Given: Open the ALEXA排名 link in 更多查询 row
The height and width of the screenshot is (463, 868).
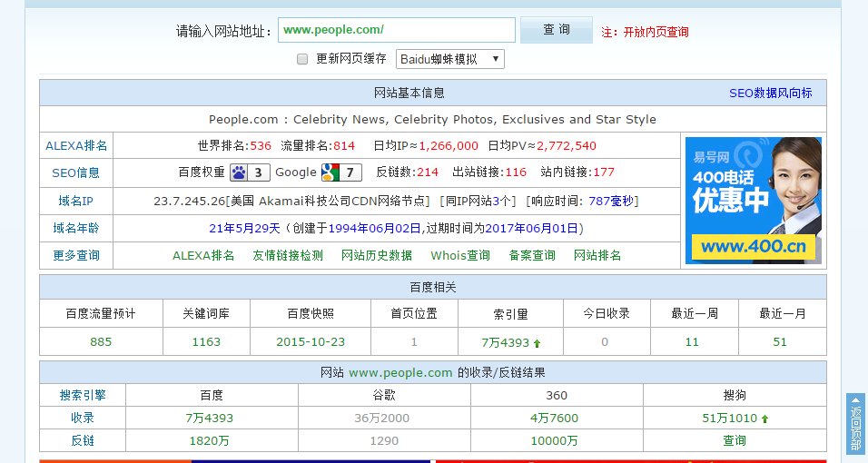Looking at the screenshot, I should [203, 256].
